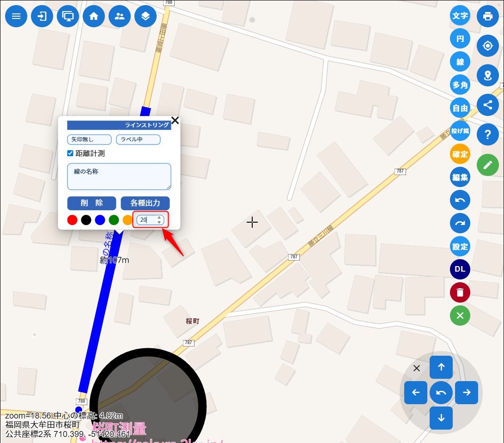
Task: Click the orange 確定 confirm button
Action: [x=460, y=154]
